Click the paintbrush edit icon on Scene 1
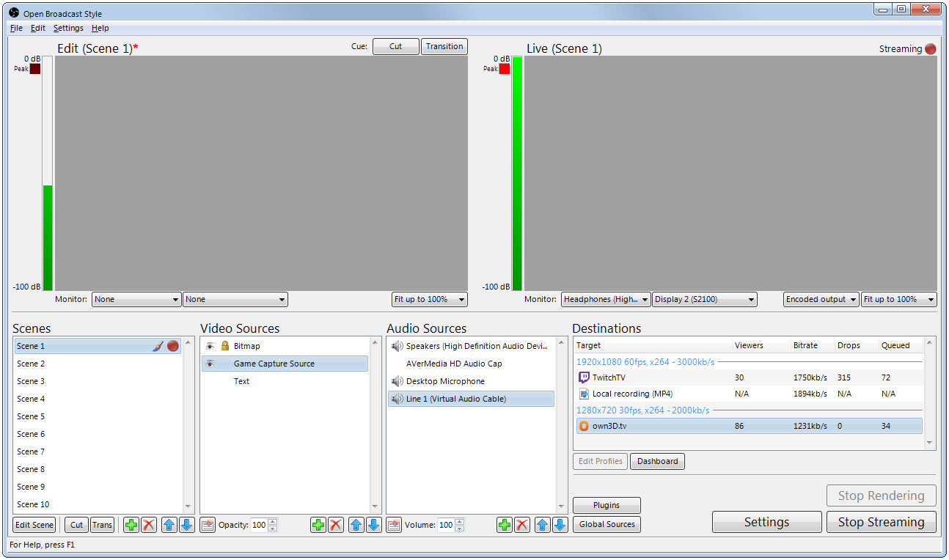 158,346
